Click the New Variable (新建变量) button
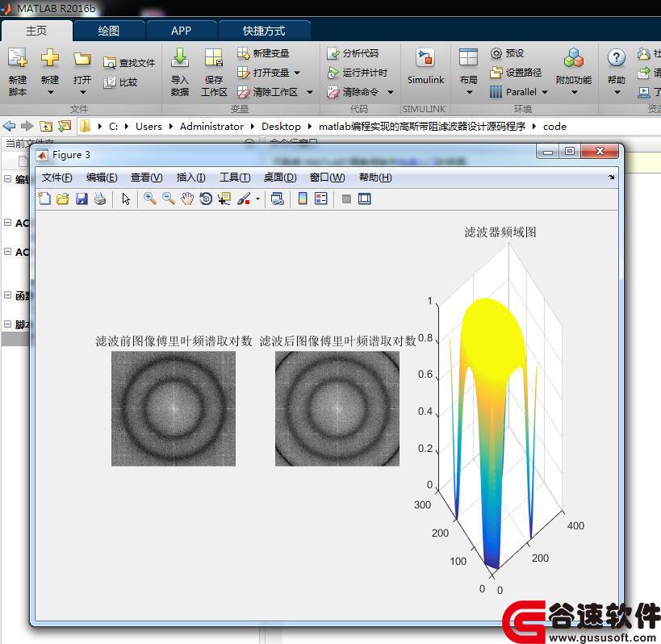This screenshot has width=661, height=644. [263, 53]
